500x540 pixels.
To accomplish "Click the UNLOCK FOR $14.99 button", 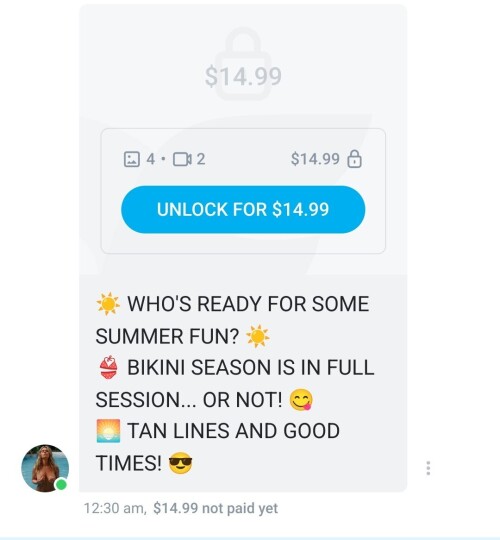I will pyautogui.click(x=243, y=209).
